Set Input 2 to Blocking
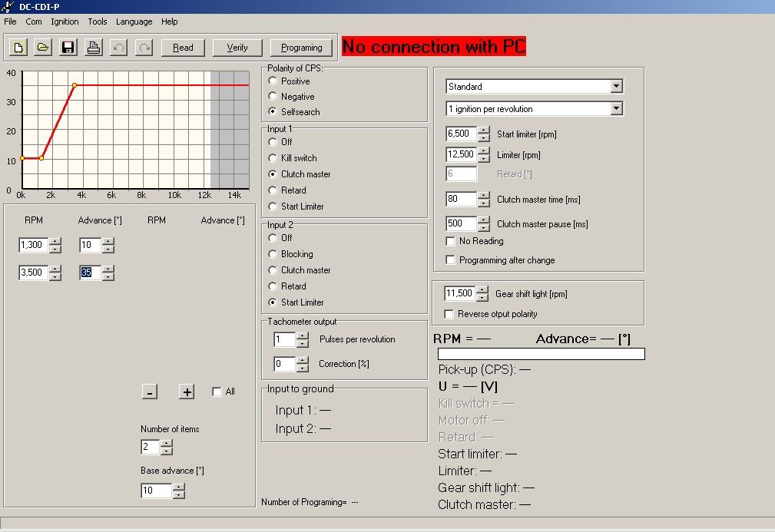Screen dimensions: 775x532 [273, 254]
